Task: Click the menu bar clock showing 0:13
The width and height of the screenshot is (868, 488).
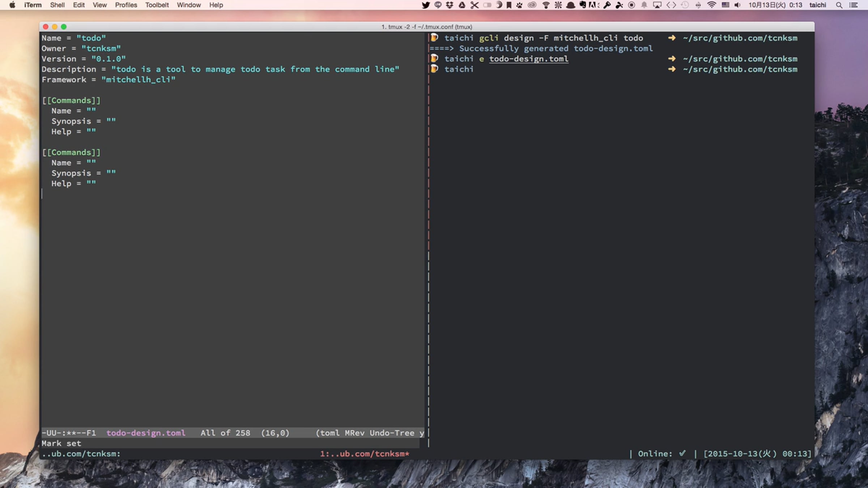Action: (775, 5)
